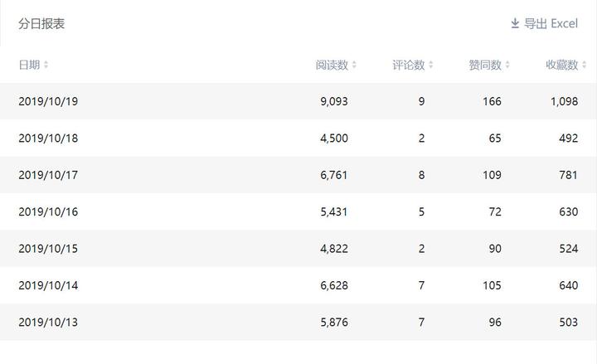Viewport: 597px width, 364px height.
Task: Click the 收藏数 column header text
Action: click(561, 65)
